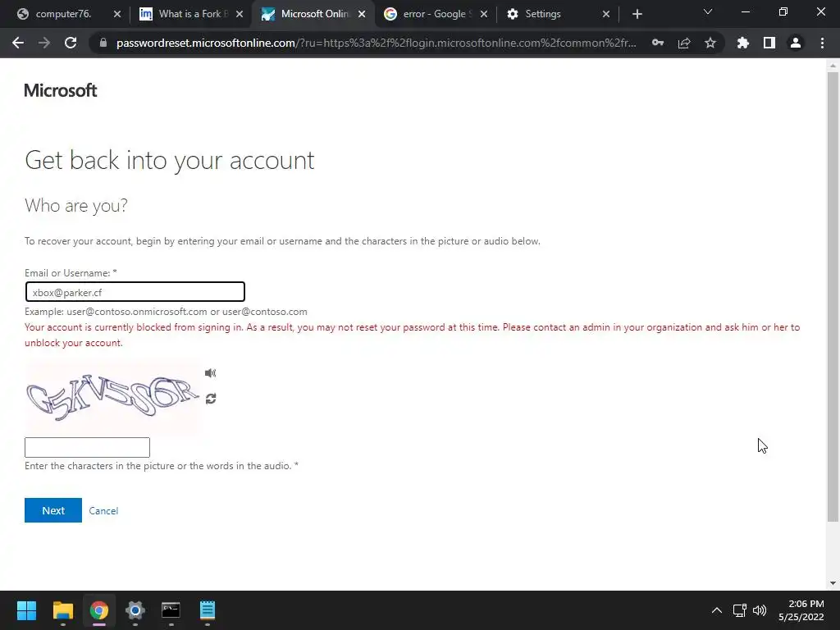Open saved passwords key icon

[658, 43]
